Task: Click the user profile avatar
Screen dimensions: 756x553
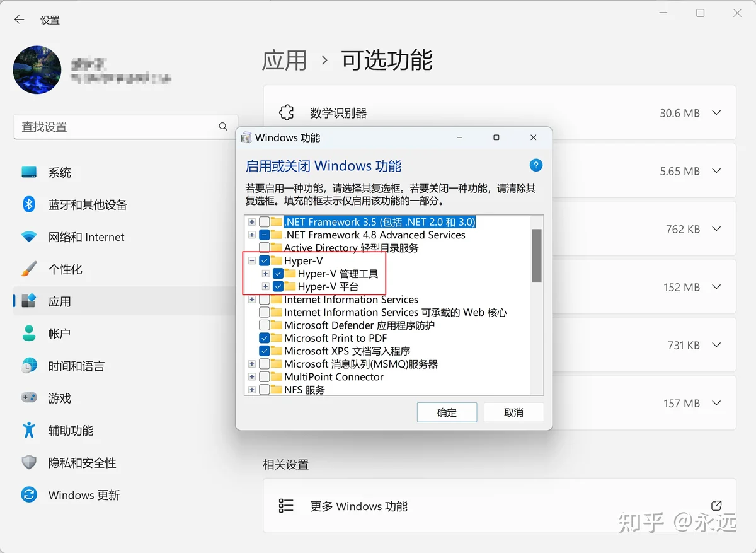Action: point(37,70)
